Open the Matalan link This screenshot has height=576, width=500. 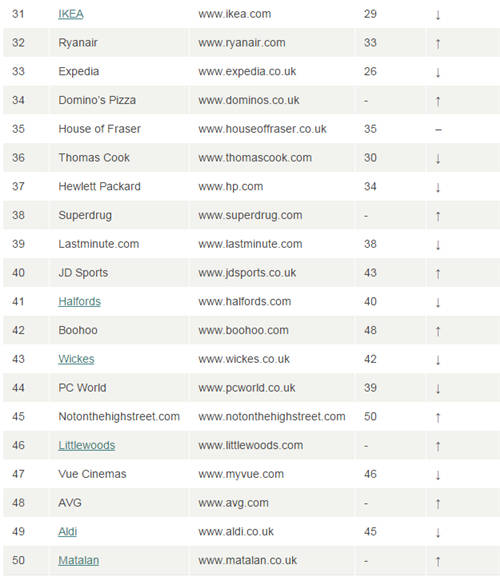pos(79,560)
